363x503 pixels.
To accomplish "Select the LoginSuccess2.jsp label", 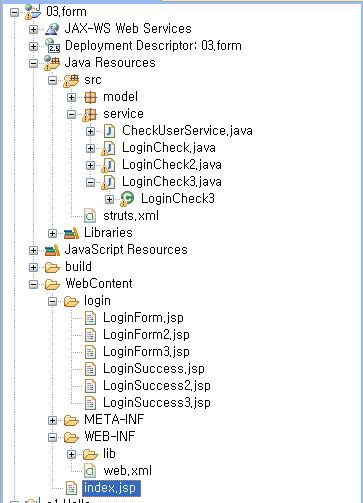I will [x=157, y=386].
